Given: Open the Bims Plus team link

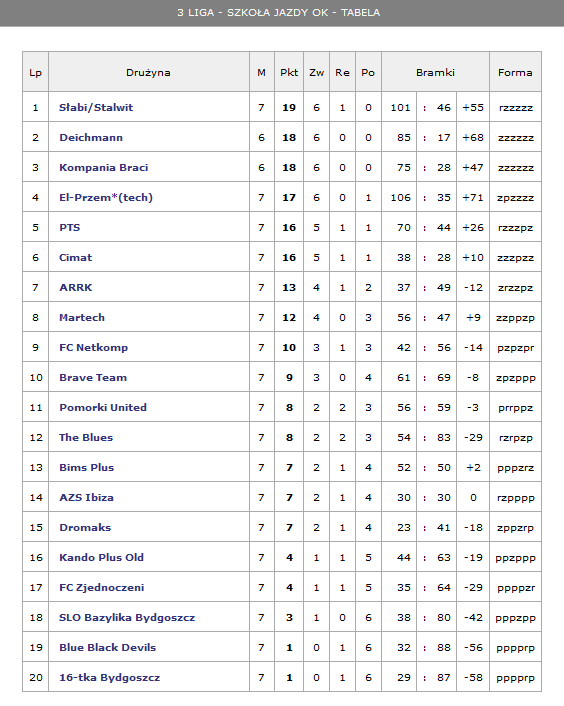Looking at the screenshot, I should [x=86, y=467].
